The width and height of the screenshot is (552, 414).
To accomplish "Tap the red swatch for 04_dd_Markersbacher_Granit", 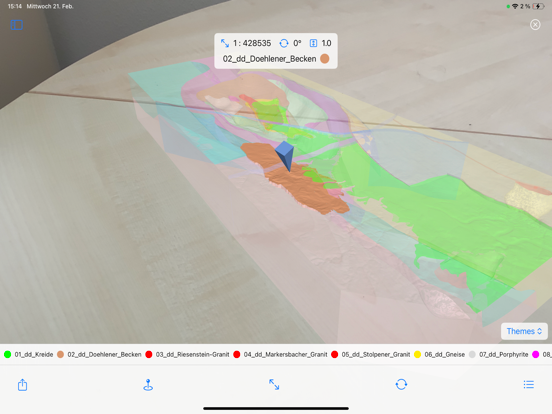I will click(237, 355).
